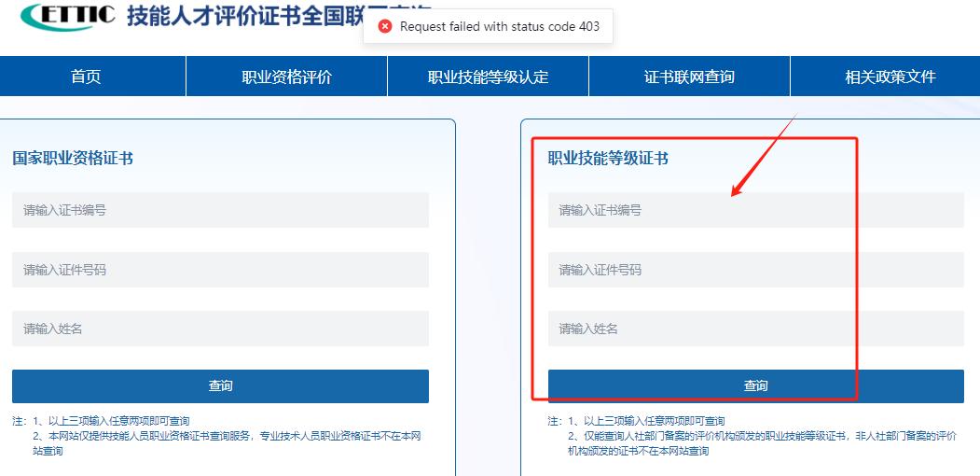Click the red error icon in the toast

384,26
